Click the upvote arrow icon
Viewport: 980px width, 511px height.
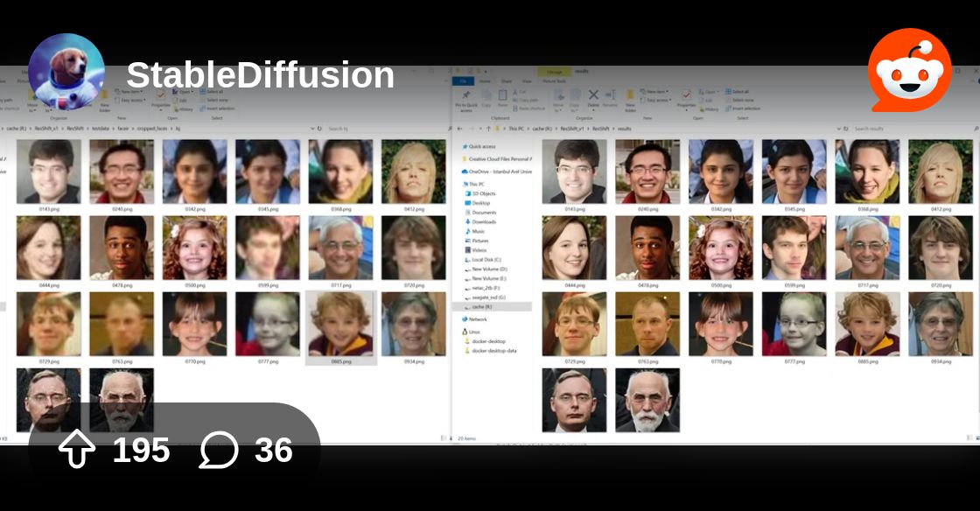76,451
